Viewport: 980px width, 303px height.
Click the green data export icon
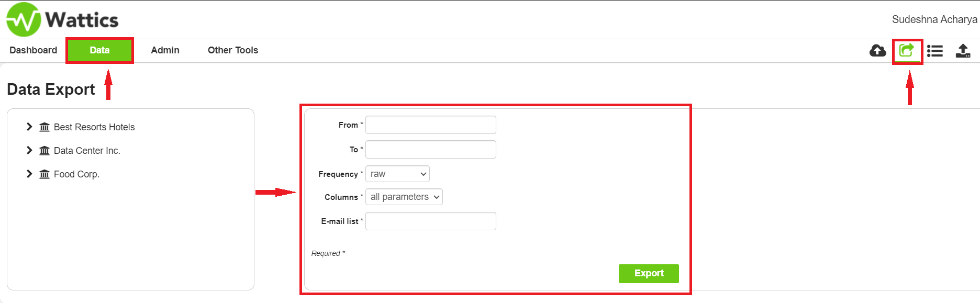coord(906,50)
